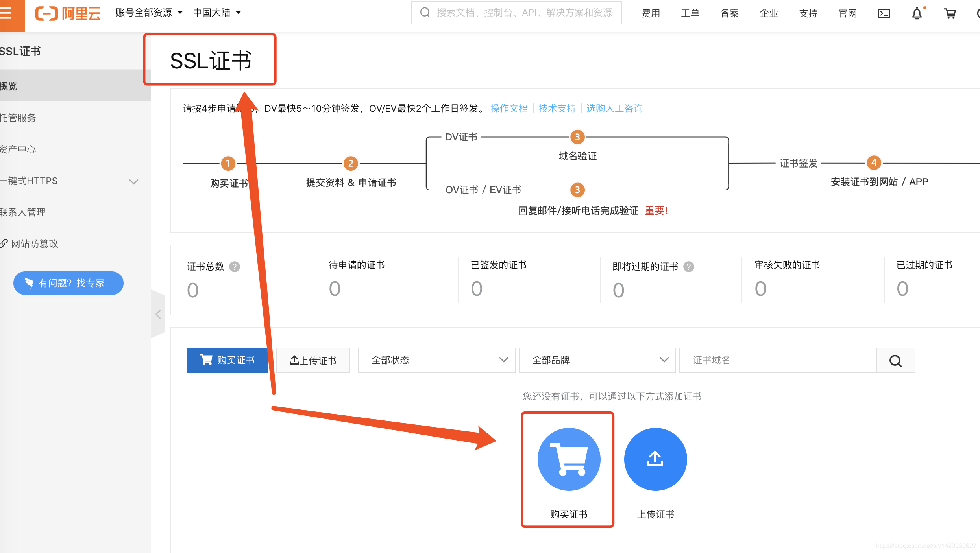This screenshot has width=980, height=553.
Task: Open the 支持 top menu
Action: click(x=808, y=13)
